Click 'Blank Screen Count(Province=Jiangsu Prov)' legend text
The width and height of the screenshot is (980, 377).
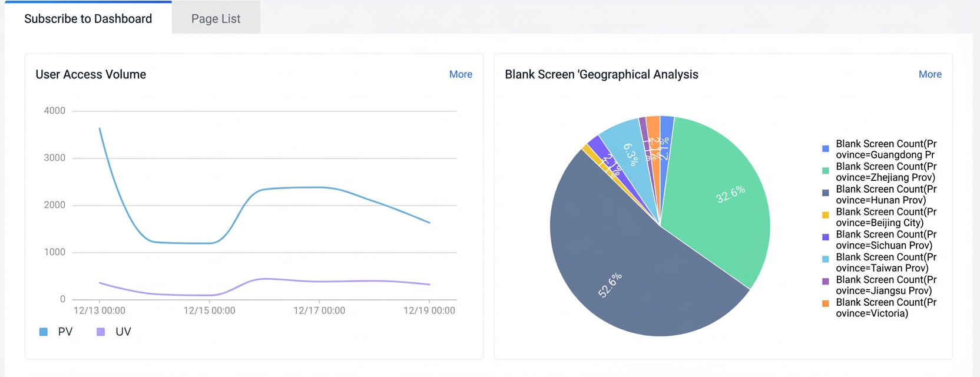pos(886,285)
